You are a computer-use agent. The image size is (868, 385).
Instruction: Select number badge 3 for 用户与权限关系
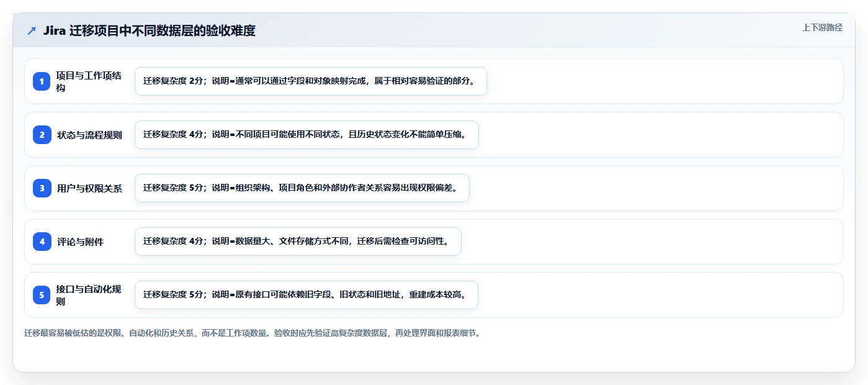coord(42,188)
